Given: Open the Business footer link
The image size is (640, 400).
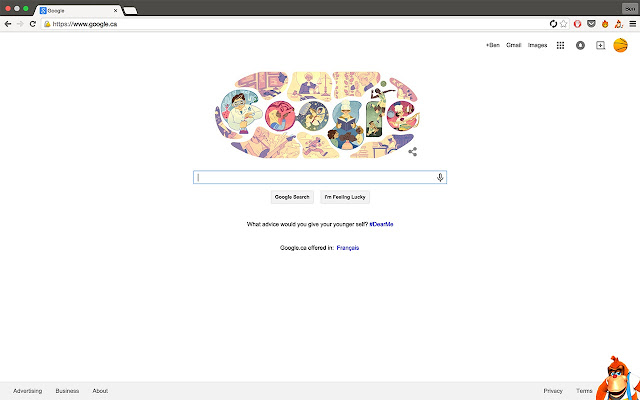Looking at the screenshot, I should tap(67, 391).
